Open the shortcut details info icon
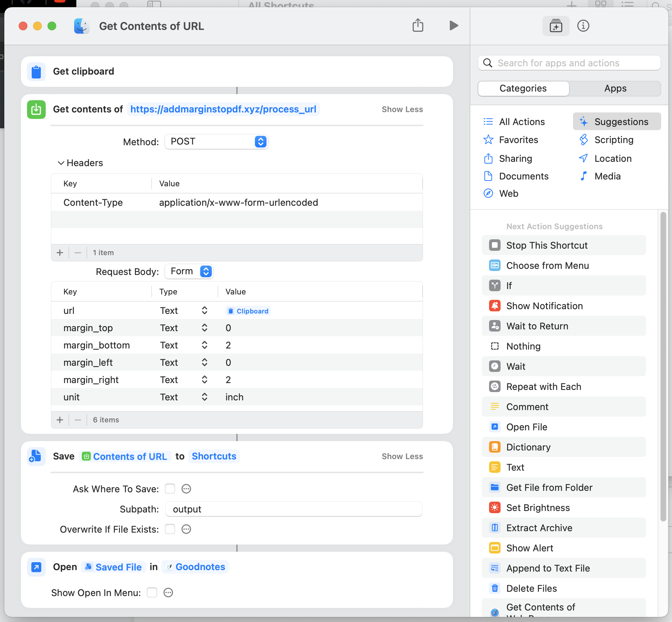 click(x=583, y=26)
